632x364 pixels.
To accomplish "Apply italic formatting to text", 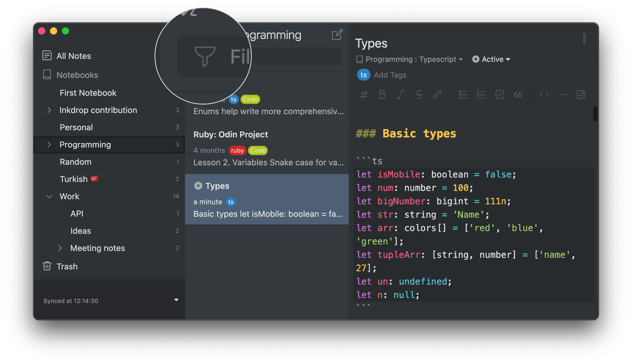I will [x=400, y=95].
